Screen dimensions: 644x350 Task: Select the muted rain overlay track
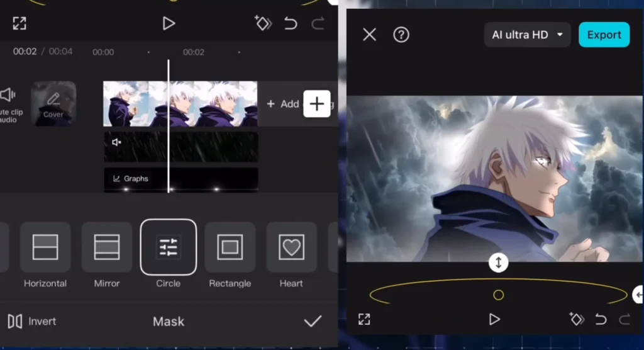[180, 147]
